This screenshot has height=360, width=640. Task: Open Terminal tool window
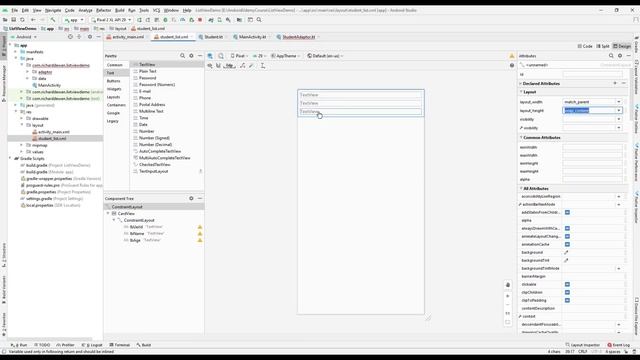point(120,345)
